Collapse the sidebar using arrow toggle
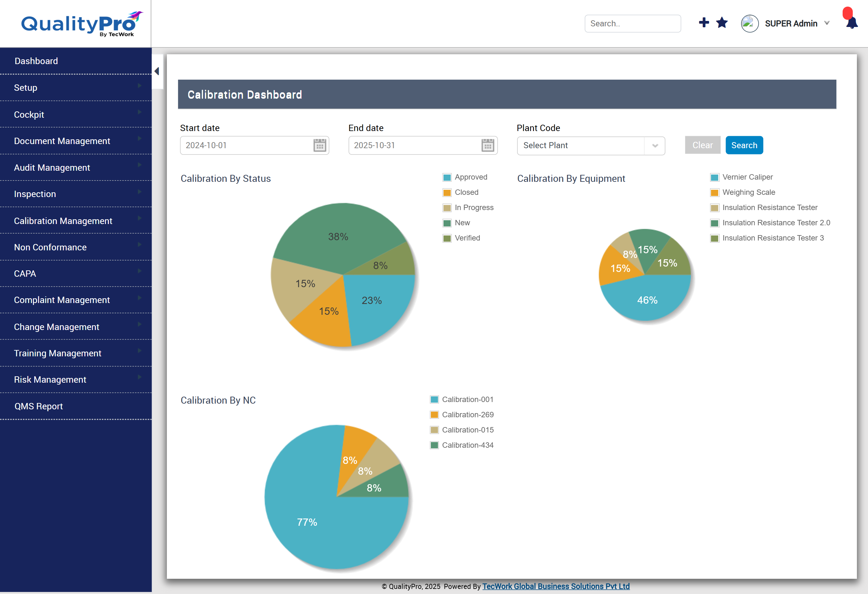Screen dimensions: 868x594 click(x=157, y=71)
